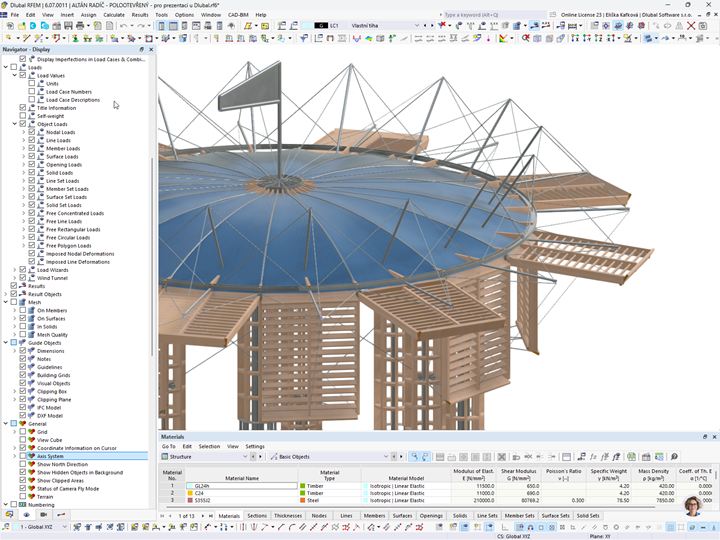Click the view along X axis icon
The image size is (720, 540).
point(574,38)
